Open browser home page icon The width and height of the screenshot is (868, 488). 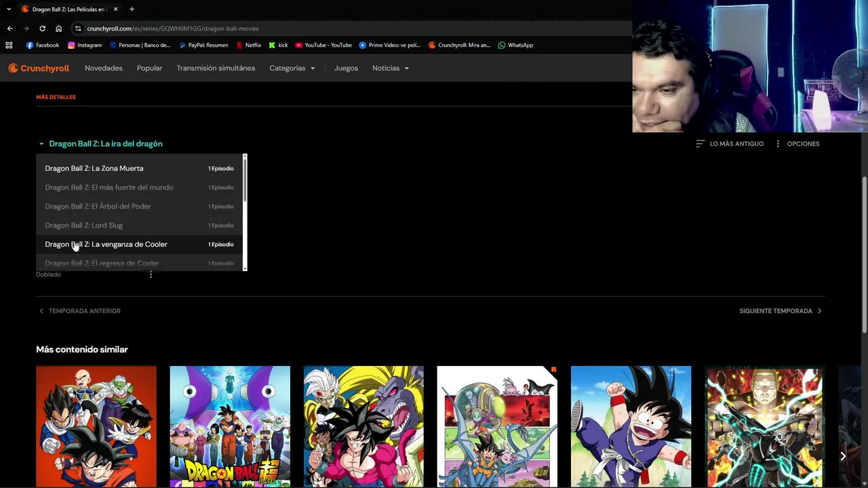(x=58, y=28)
